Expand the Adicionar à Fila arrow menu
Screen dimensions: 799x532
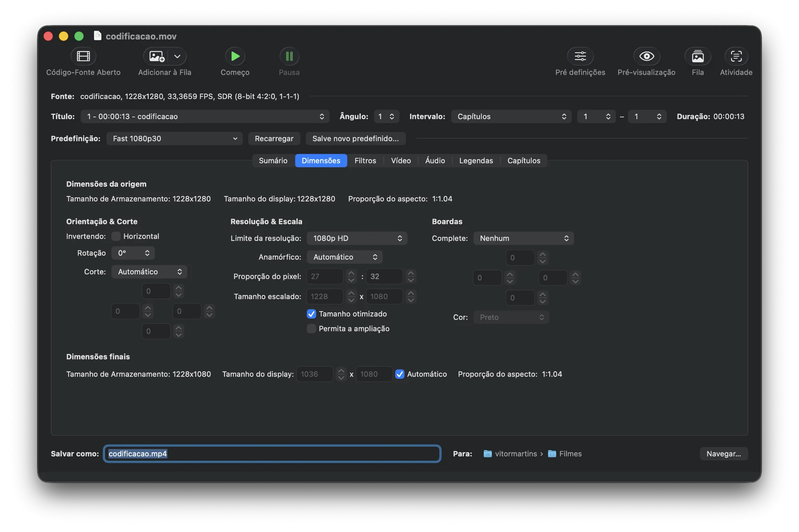177,56
